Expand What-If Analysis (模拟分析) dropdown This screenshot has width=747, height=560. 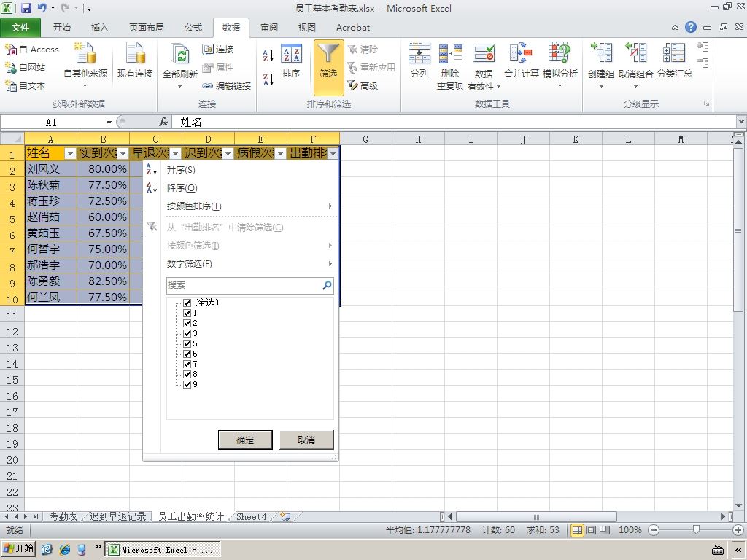tap(560, 86)
